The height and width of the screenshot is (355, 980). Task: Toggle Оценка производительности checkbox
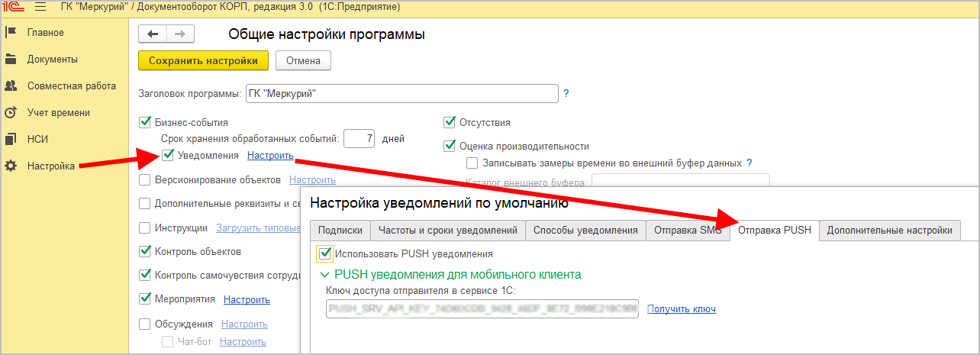[450, 146]
